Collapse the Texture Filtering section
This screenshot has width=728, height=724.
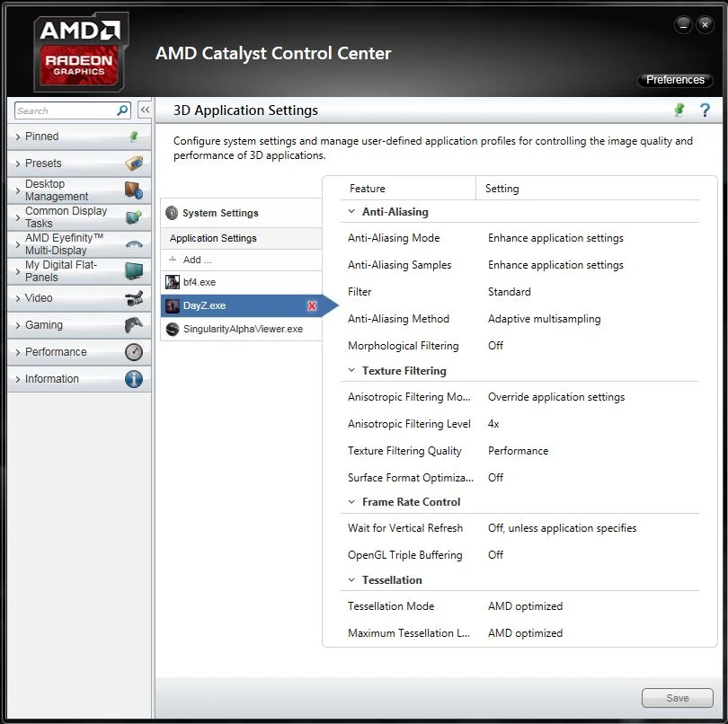pos(351,370)
